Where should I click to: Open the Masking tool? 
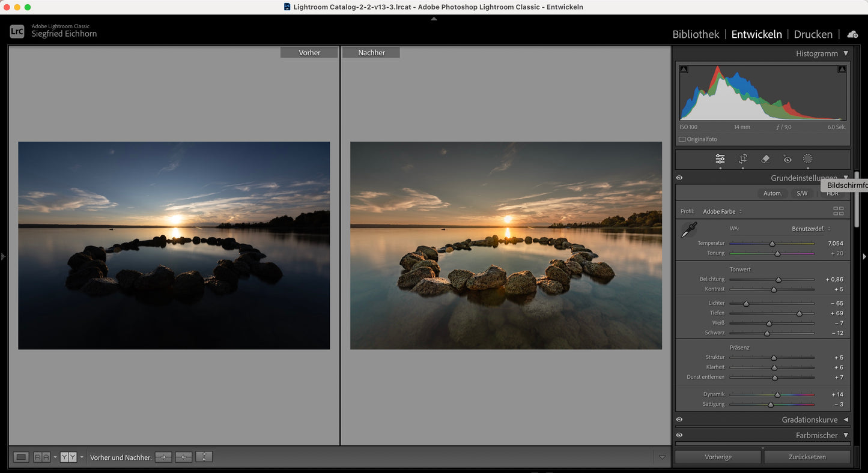point(808,159)
